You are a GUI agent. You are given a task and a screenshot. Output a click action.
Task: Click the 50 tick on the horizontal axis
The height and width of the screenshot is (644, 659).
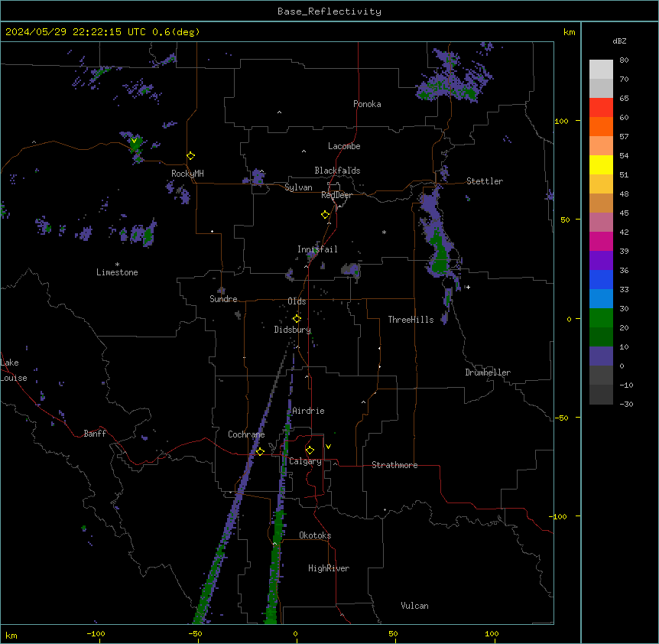click(x=393, y=633)
